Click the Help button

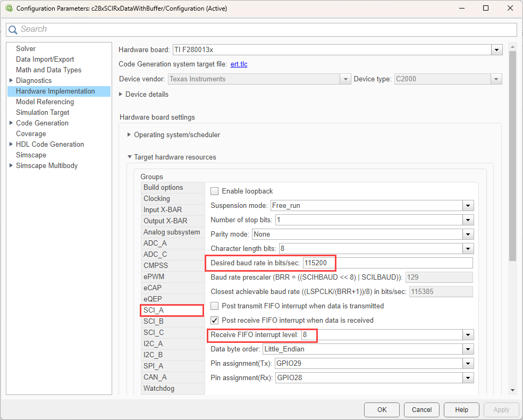(461, 410)
